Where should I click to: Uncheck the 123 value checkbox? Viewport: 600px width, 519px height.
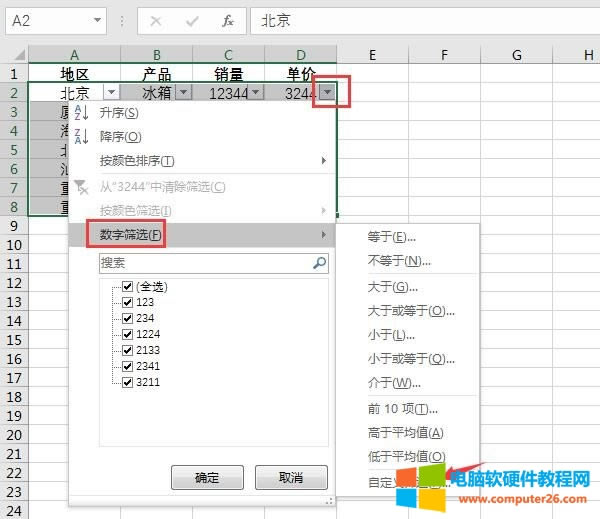pos(127,302)
